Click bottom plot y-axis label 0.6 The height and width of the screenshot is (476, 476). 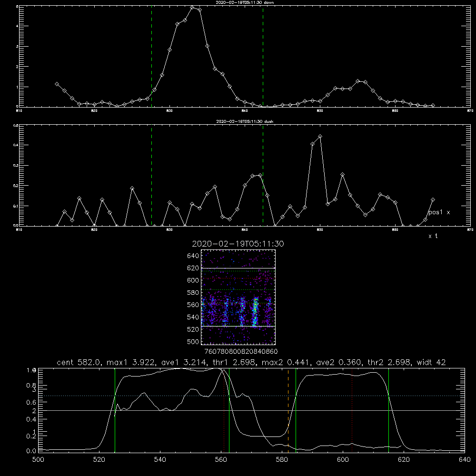pyautogui.click(x=31, y=402)
